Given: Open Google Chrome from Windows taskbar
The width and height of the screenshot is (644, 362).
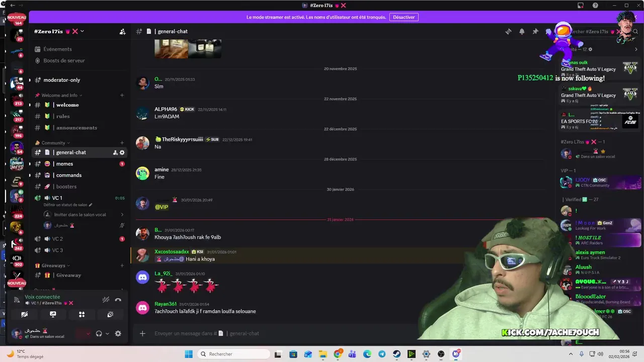Looking at the screenshot, I should 338,354.
